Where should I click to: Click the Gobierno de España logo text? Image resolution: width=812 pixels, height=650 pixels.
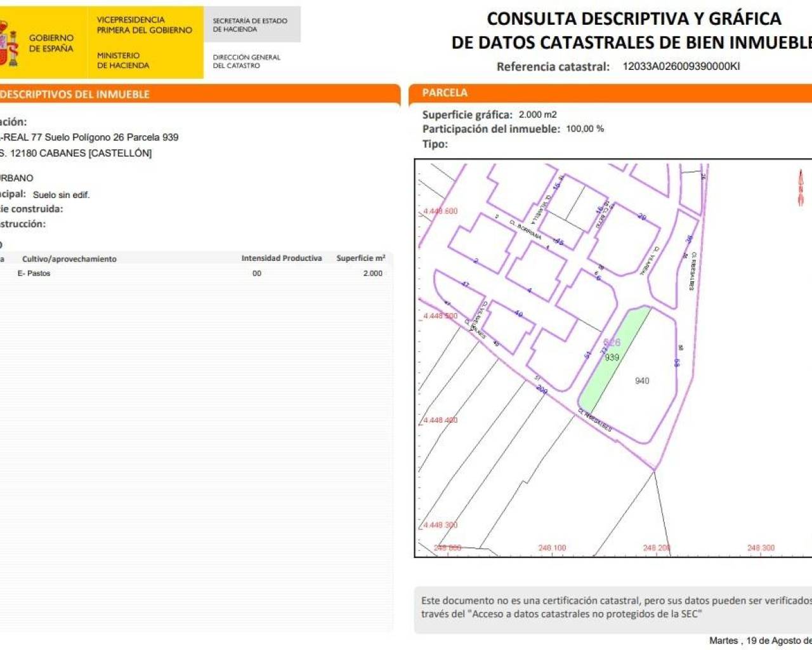tap(51, 43)
